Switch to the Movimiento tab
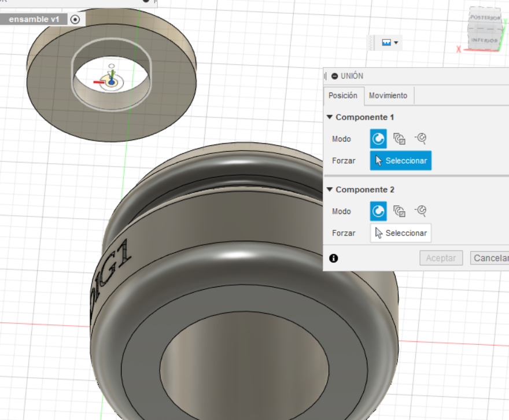 click(x=388, y=96)
